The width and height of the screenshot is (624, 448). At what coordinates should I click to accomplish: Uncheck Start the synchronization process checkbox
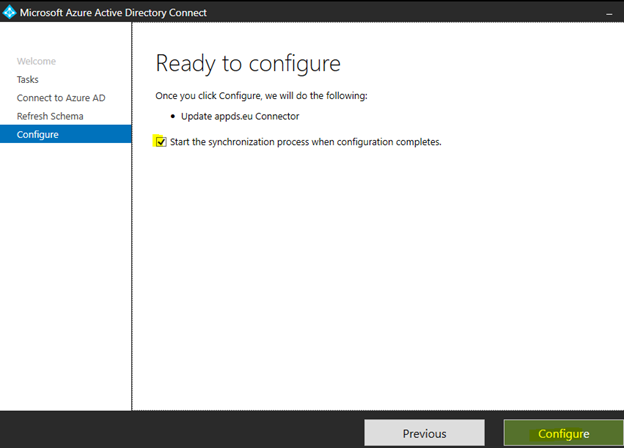coord(161,142)
